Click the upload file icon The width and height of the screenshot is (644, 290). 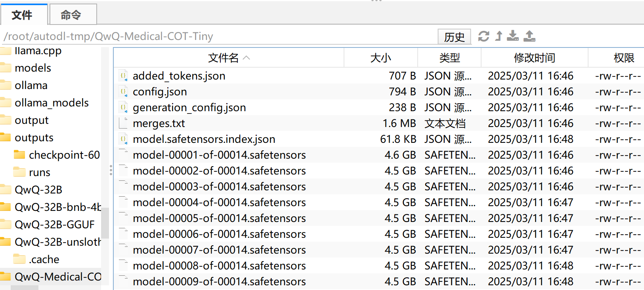pyautogui.click(x=529, y=36)
